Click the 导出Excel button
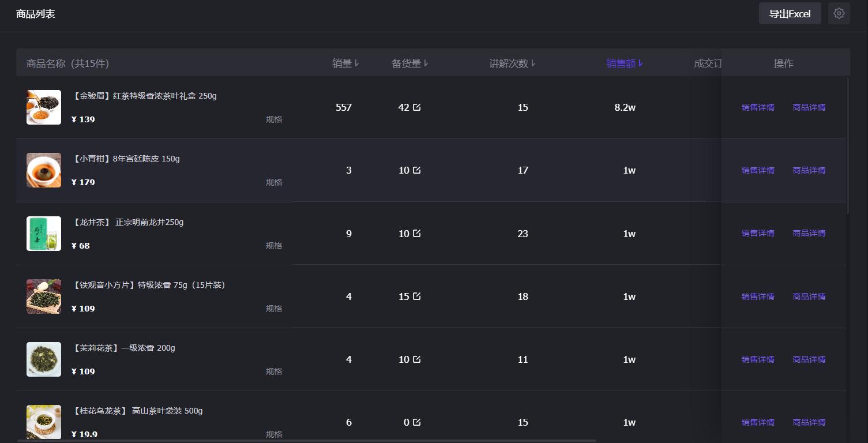The image size is (868, 443). point(790,14)
